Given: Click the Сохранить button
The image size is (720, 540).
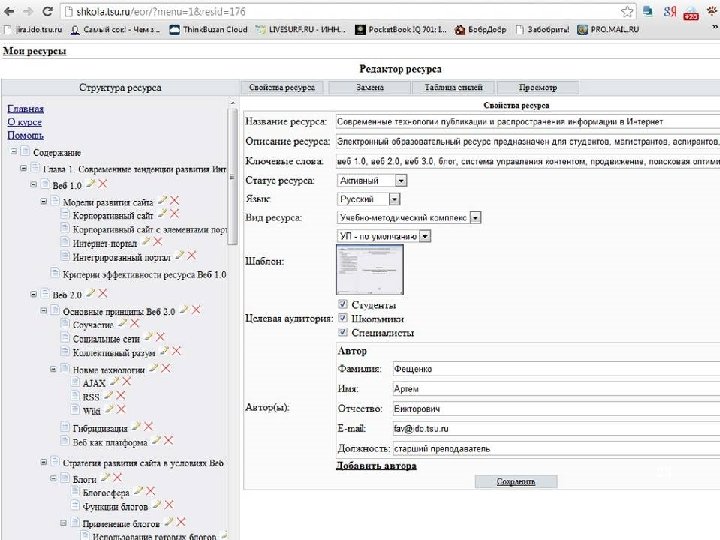Looking at the screenshot, I should [x=516, y=482].
